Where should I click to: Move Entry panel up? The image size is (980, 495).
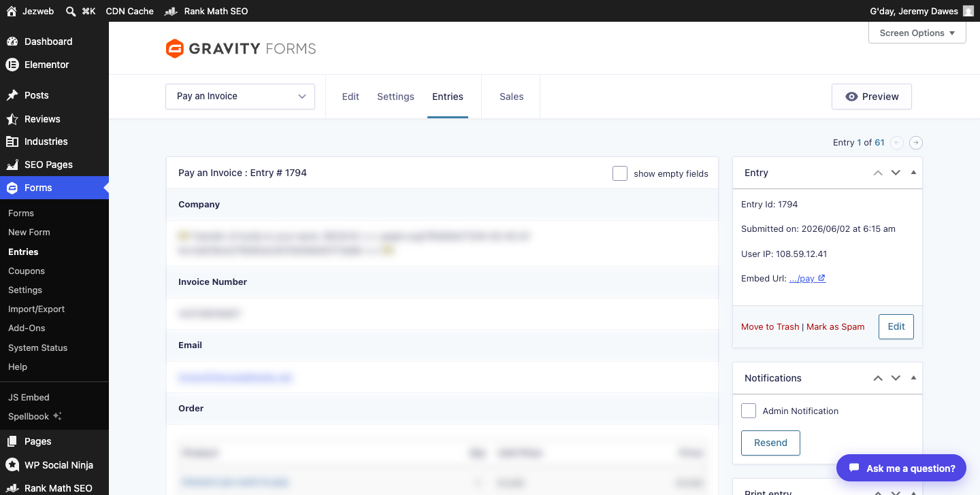[x=878, y=173]
